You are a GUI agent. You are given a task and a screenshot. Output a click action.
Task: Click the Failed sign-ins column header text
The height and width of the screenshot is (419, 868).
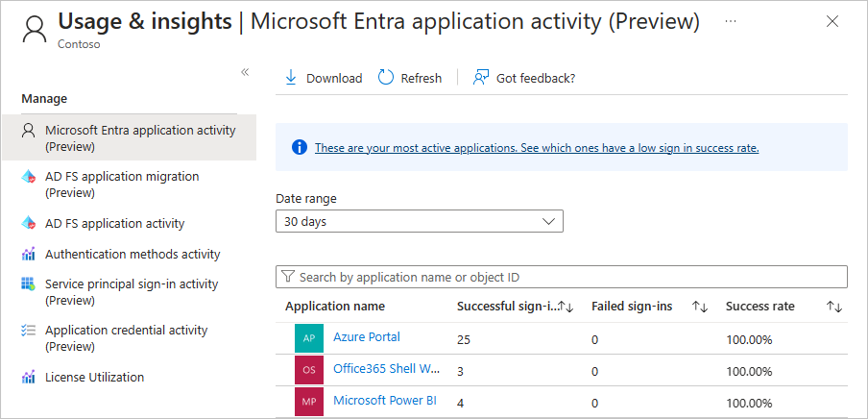(632, 307)
